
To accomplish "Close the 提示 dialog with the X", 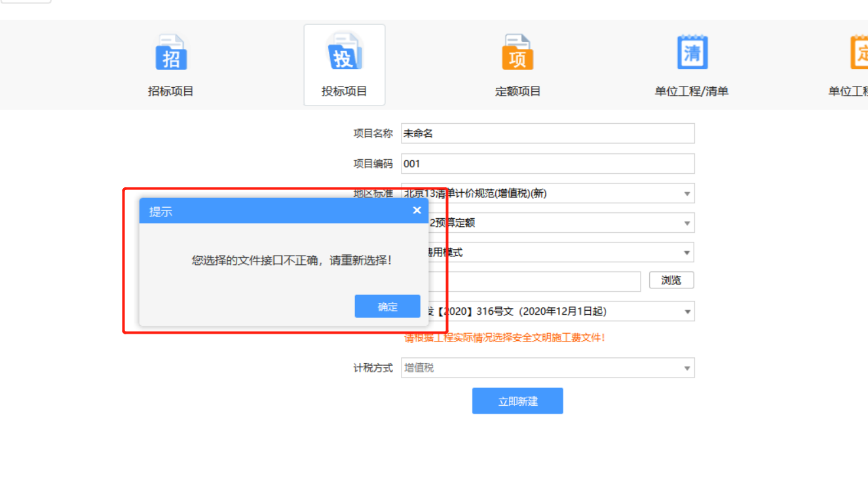I will pyautogui.click(x=417, y=210).
